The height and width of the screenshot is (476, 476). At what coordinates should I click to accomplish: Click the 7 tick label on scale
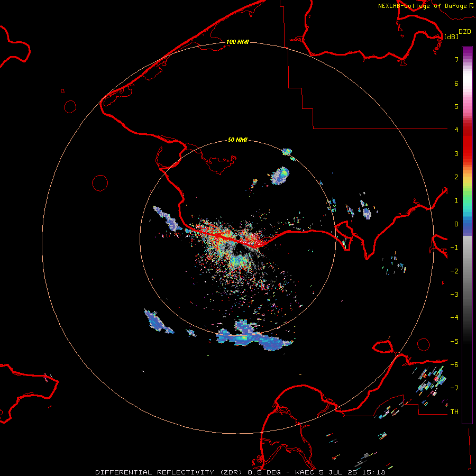(456, 60)
